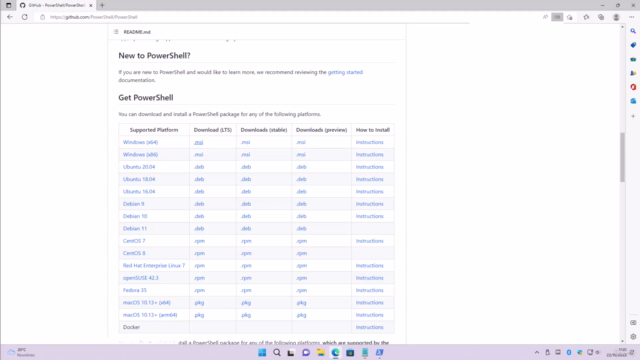This screenshot has height=360, width=640.
Task: Close the GitHub PowerShell tab
Action: (91, 5)
